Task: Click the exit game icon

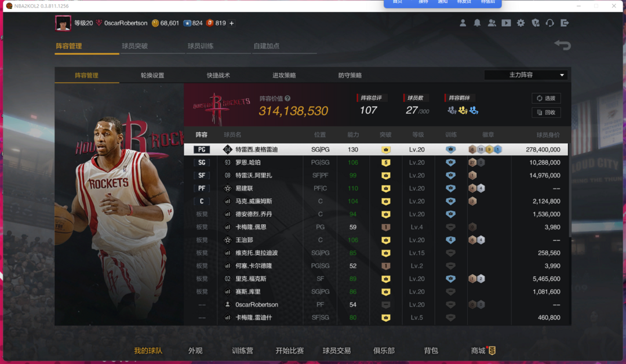Action: tap(565, 23)
